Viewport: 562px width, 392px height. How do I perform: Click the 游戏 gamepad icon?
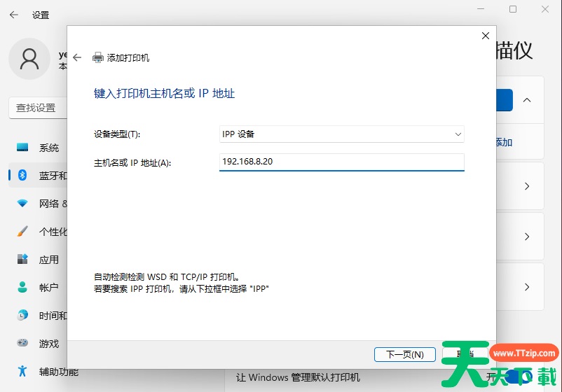[22, 343]
